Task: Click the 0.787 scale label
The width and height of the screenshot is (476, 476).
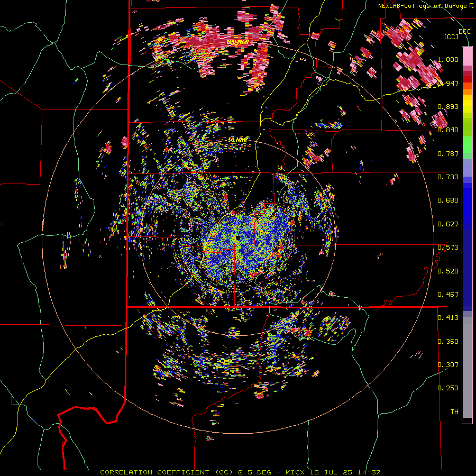Action: (448, 153)
